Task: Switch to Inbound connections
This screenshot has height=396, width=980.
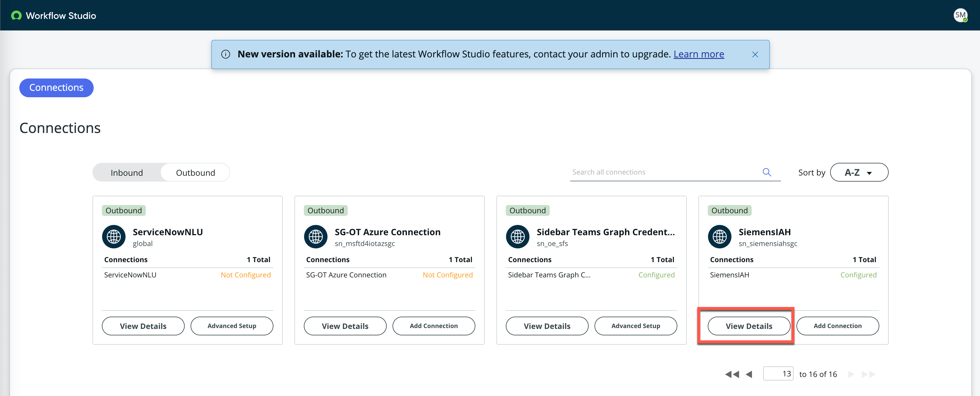Action: (x=127, y=173)
